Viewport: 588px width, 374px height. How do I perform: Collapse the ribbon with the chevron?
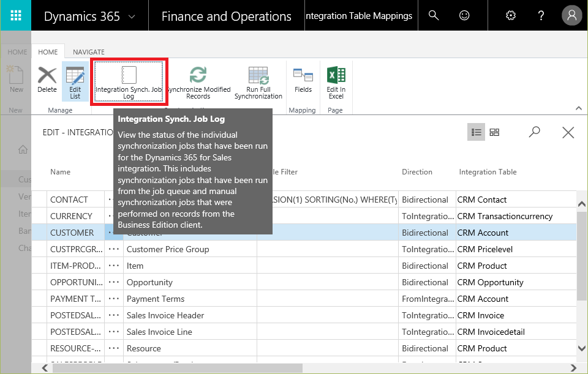[579, 108]
